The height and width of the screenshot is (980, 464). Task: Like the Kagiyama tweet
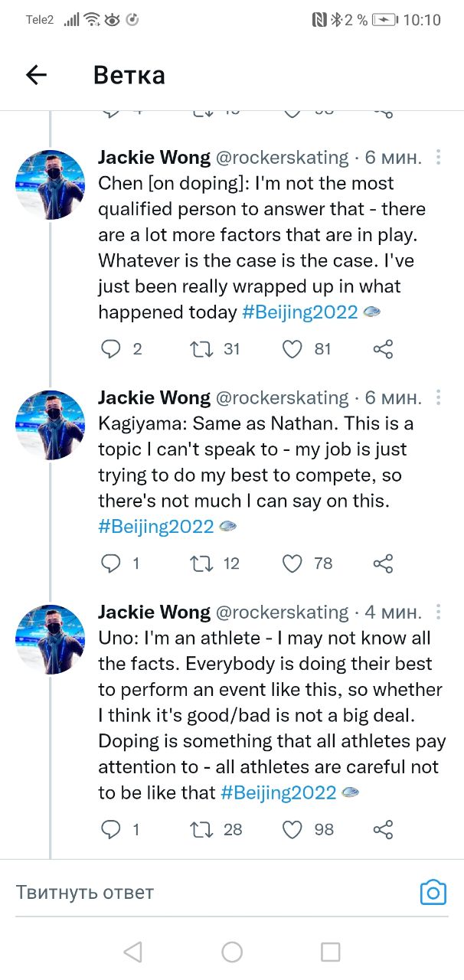click(292, 563)
